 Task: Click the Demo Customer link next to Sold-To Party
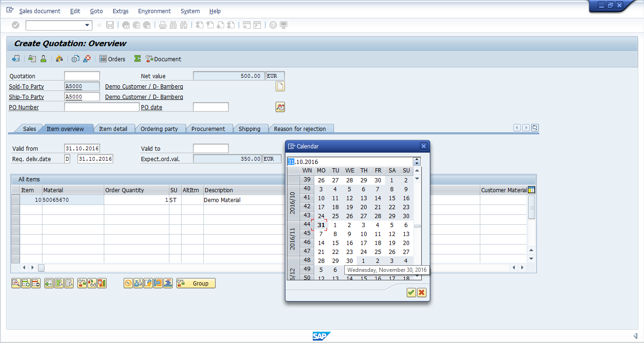click(144, 86)
